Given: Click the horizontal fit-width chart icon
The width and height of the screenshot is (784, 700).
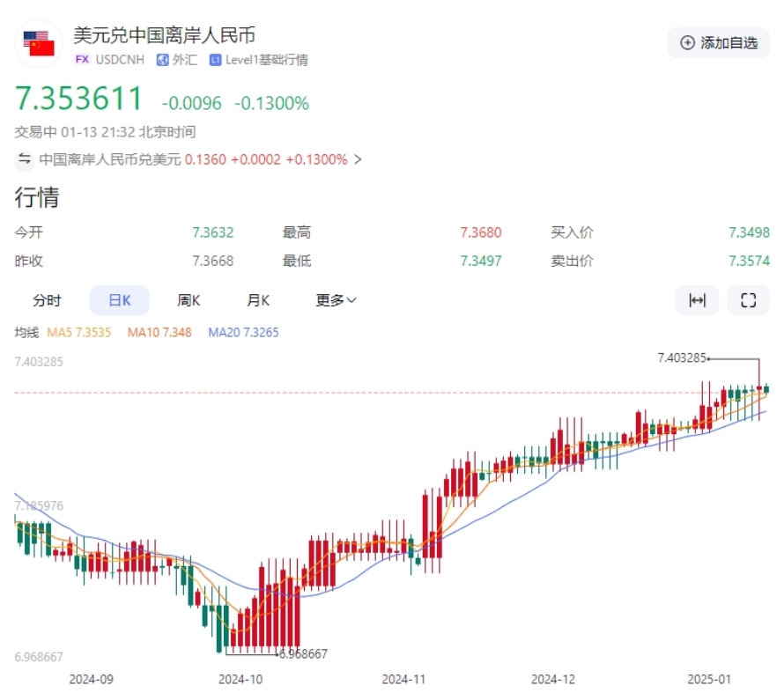Looking at the screenshot, I should (697, 300).
